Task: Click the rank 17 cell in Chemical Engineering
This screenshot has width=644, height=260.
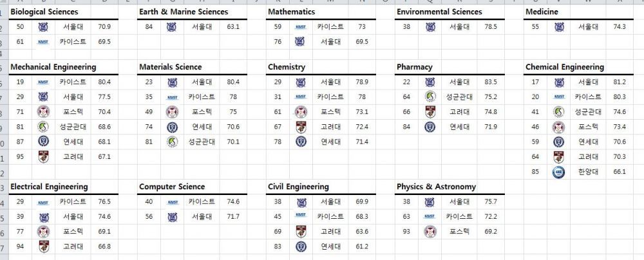Action: 535,82
